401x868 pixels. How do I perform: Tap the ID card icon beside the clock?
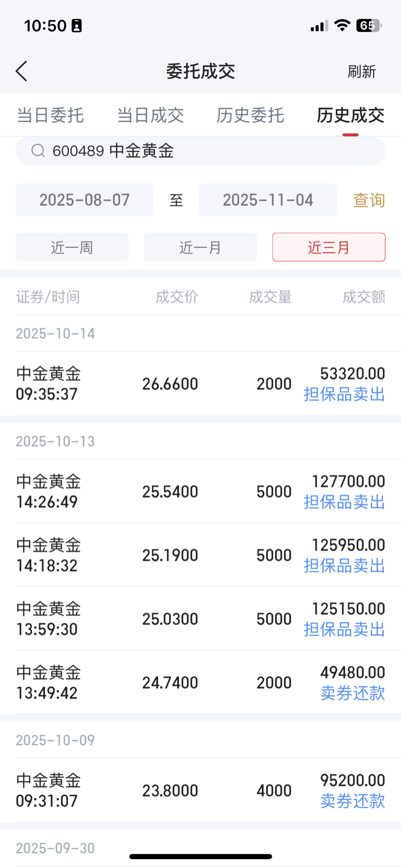77,26
